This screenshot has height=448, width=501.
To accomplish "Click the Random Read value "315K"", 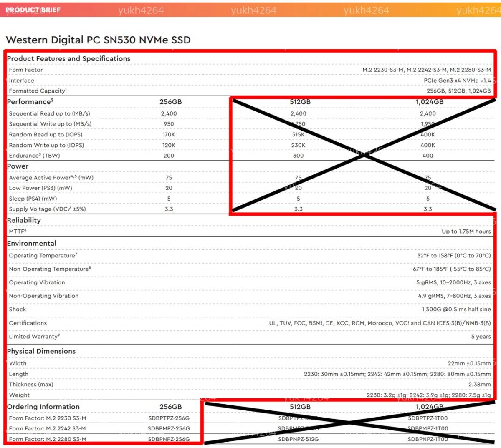I will pos(299,135).
